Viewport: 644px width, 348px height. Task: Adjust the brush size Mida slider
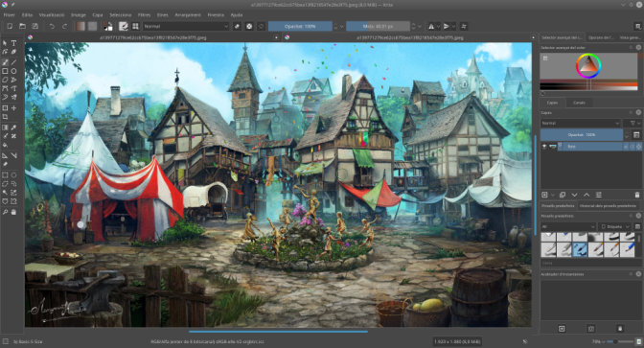378,26
